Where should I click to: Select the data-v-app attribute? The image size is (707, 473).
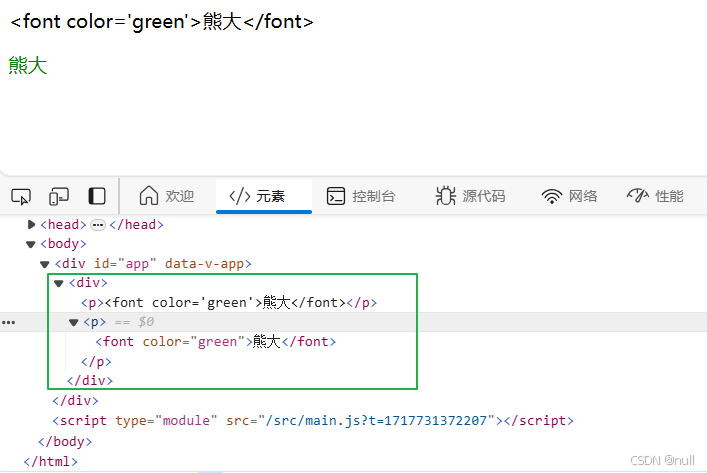204,264
